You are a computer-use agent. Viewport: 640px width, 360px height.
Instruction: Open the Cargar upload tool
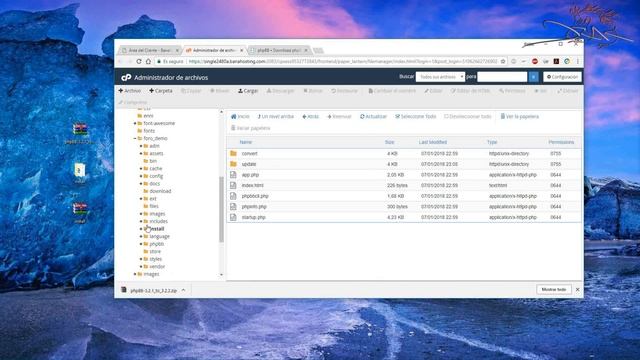pyautogui.click(x=248, y=91)
